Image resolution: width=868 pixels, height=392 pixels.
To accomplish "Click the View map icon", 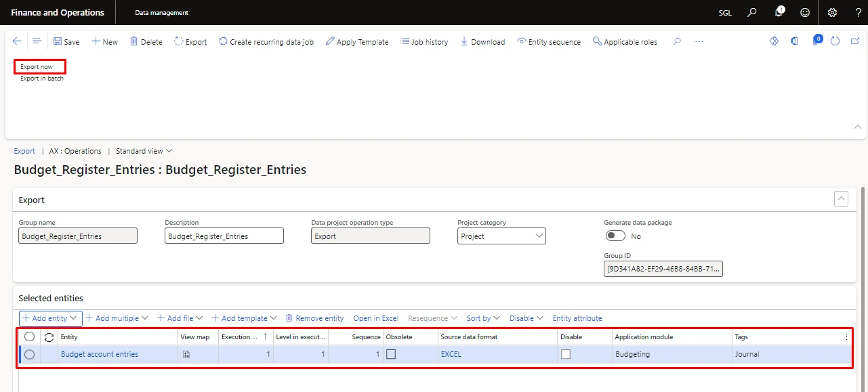I will 186,354.
